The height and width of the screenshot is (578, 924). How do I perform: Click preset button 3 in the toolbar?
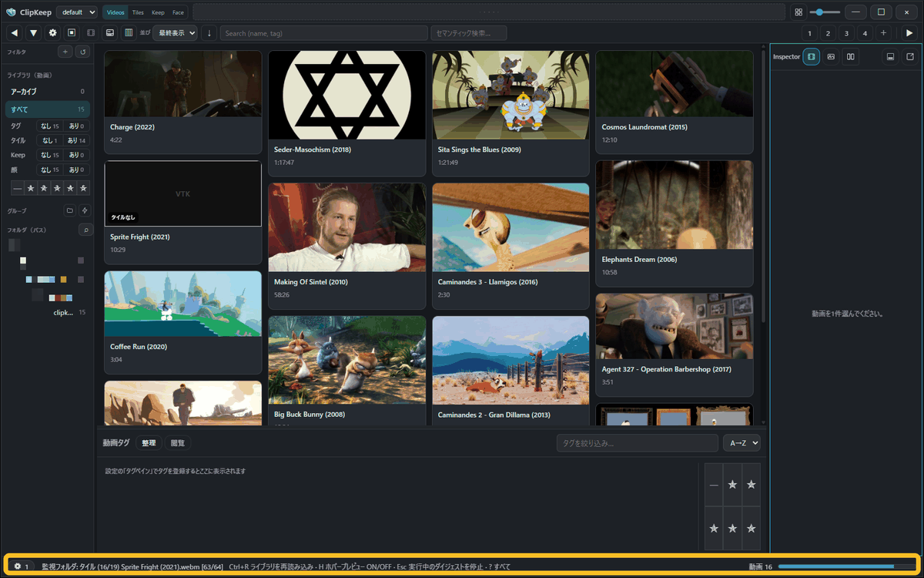(x=846, y=33)
